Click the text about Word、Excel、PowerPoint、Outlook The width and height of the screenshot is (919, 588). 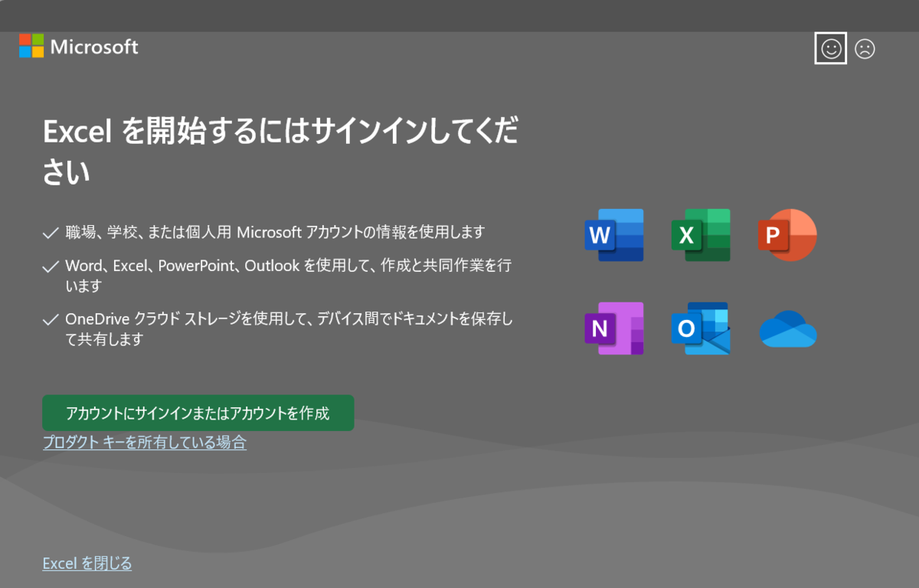tap(289, 276)
